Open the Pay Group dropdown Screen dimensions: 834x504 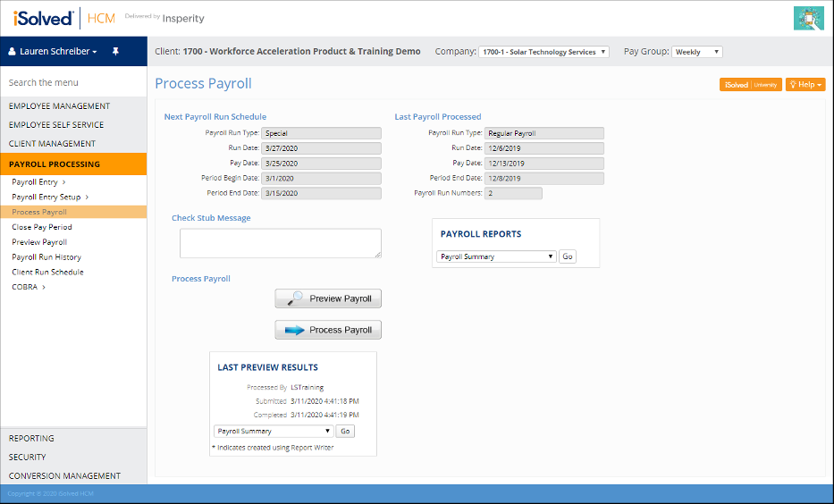coord(696,52)
